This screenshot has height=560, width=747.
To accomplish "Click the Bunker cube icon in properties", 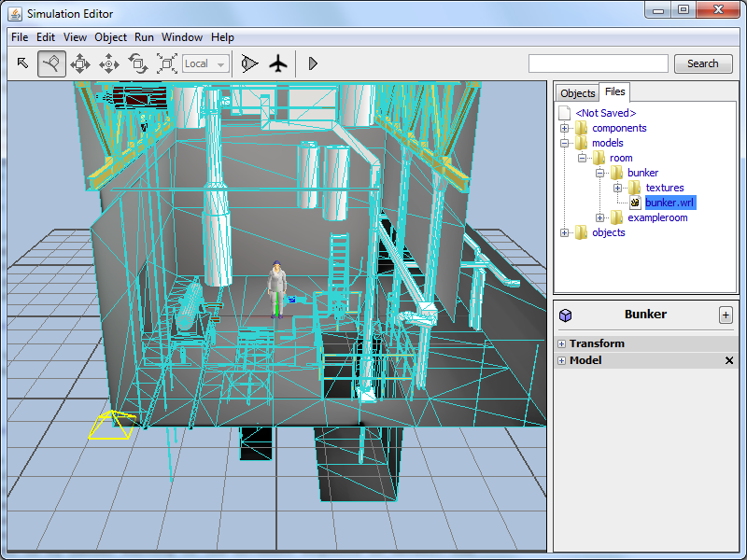I will (564, 315).
